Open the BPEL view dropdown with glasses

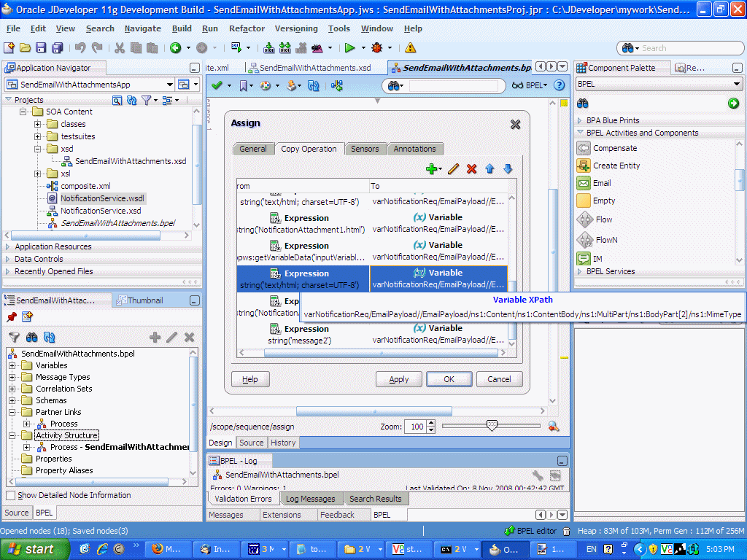click(530, 85)
